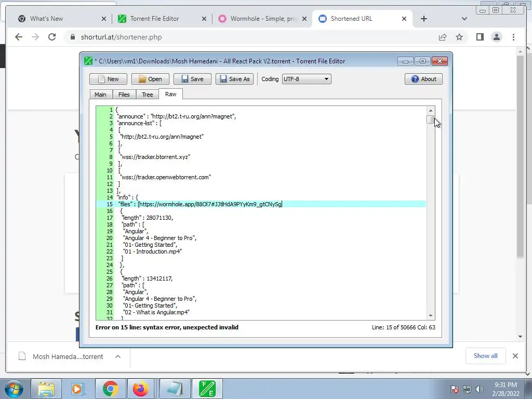Click the Chrome share page icon
Screen dimensions: 532x399
click(443, 37)
